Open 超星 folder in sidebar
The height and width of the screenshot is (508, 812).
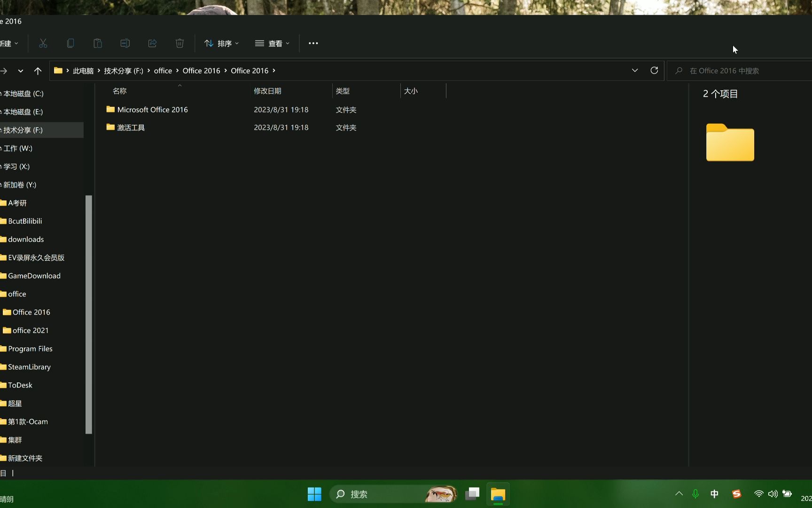tap(15, 404)
